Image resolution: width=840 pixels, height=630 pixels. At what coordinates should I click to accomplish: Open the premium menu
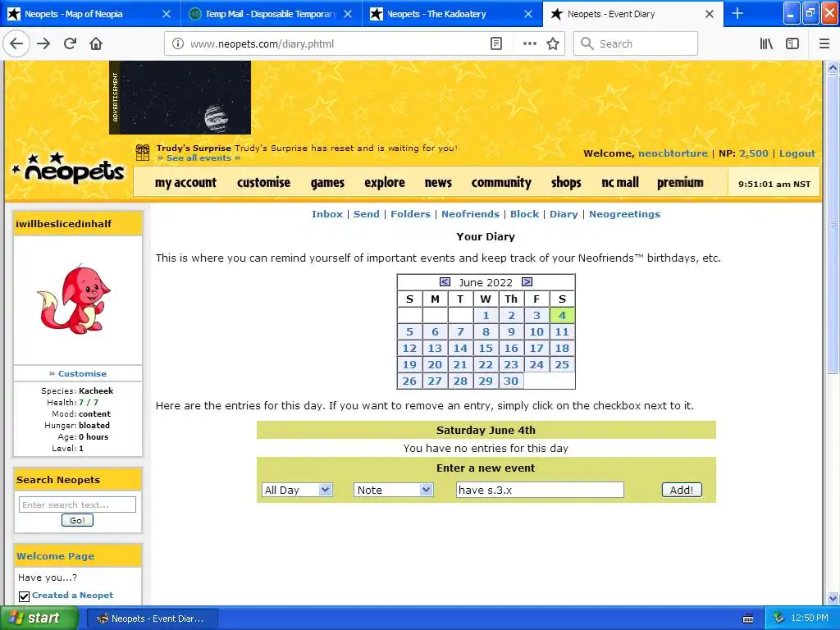(x=680, y=183)
